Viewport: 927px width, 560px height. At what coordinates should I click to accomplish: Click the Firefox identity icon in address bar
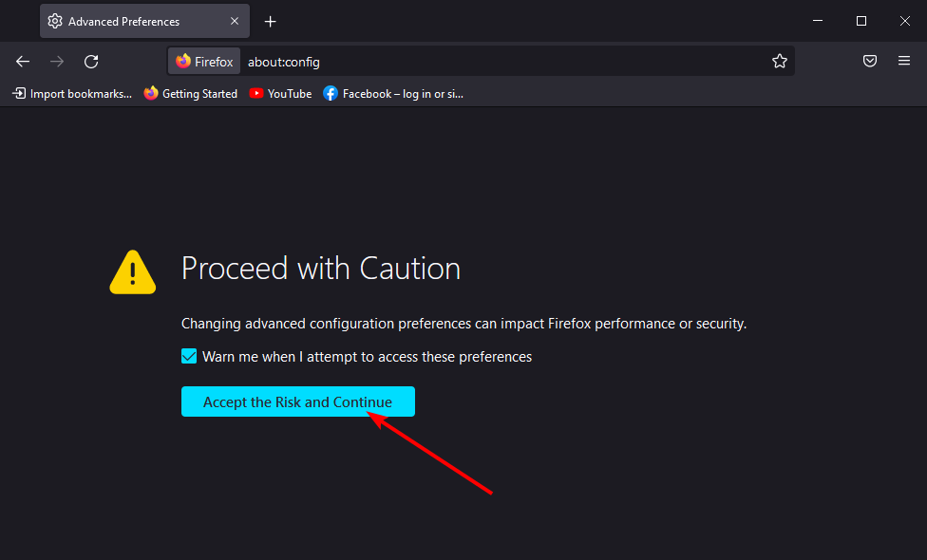(204, 62)
